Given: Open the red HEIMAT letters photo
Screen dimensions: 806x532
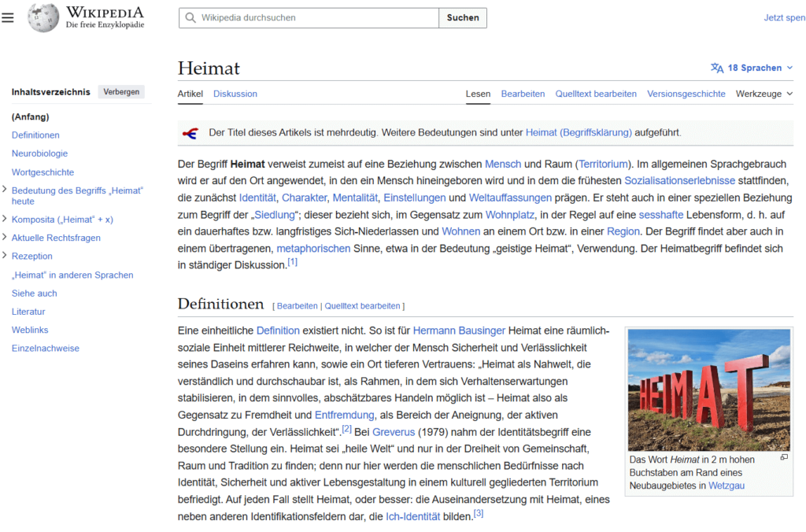Looking at the screenshot, I should 708,390.
